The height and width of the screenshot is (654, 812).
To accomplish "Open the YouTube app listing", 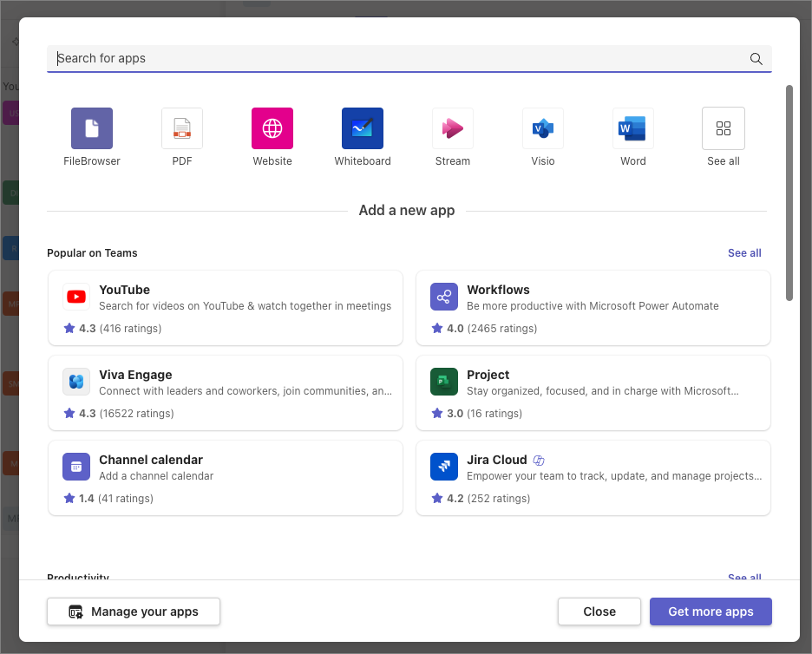I will (226, 308).
